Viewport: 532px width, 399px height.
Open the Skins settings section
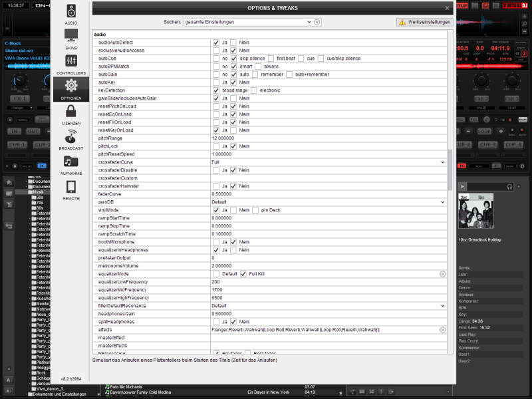click(71, 39)
